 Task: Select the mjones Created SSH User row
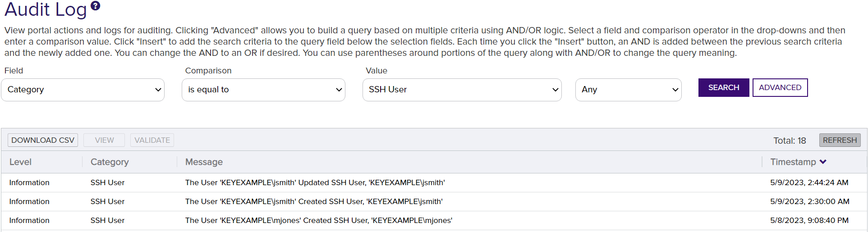(x=318, y=220)
